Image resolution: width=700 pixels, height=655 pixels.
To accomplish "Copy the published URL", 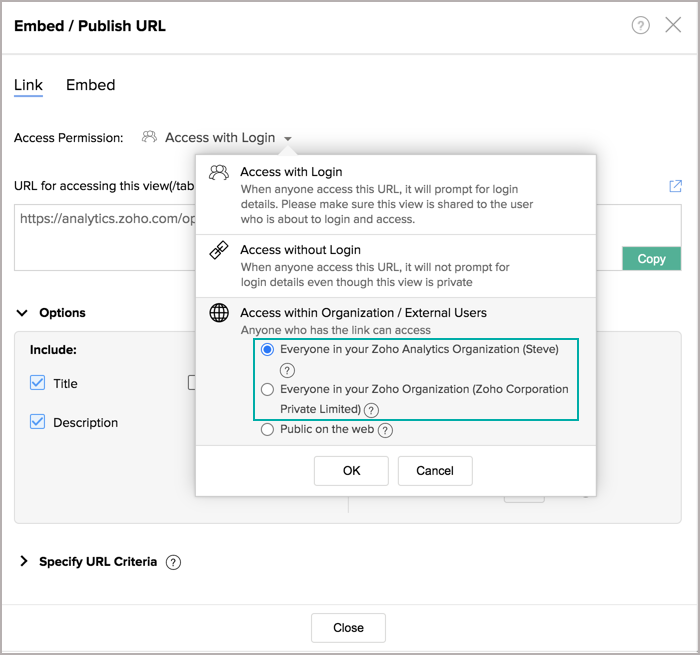I will (x=651, y=259).
